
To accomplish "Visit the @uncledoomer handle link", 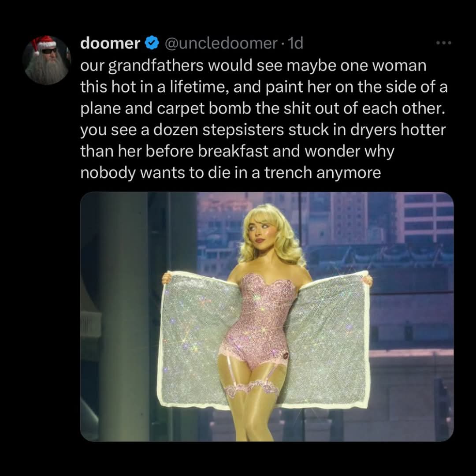I will coord(221,43).
